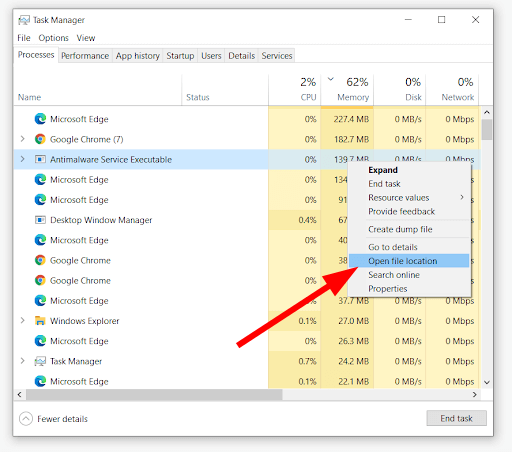This screenshot has height=452, width=512.
Task: Click the Google Chrome (7) icon
Action: (40, 139)
